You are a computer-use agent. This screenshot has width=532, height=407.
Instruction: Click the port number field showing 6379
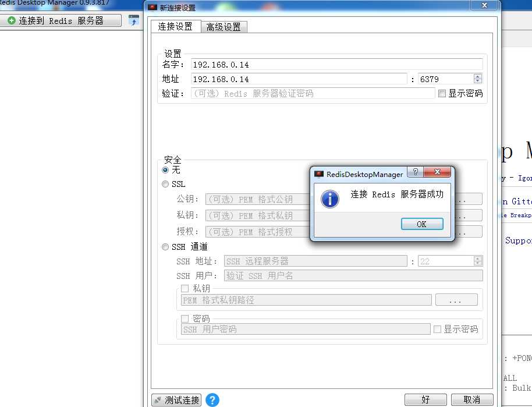[x=446, y=79]
